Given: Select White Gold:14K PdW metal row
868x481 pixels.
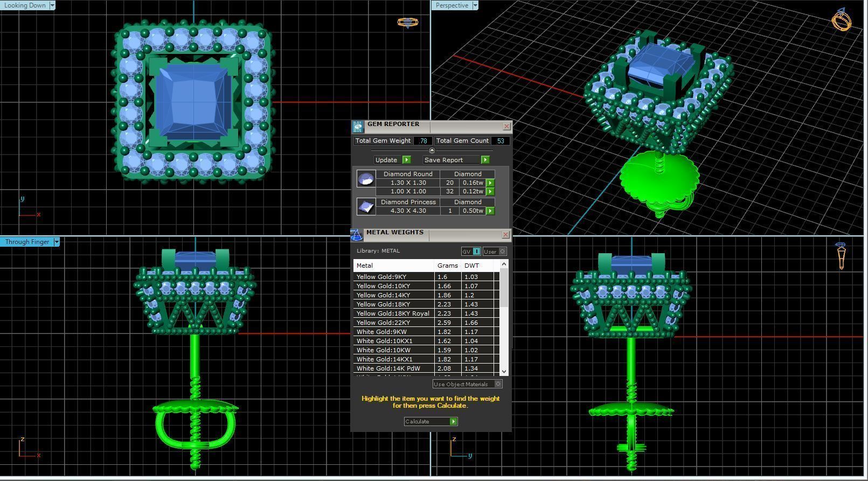Looking at the screenshot, I should point(426,368).
